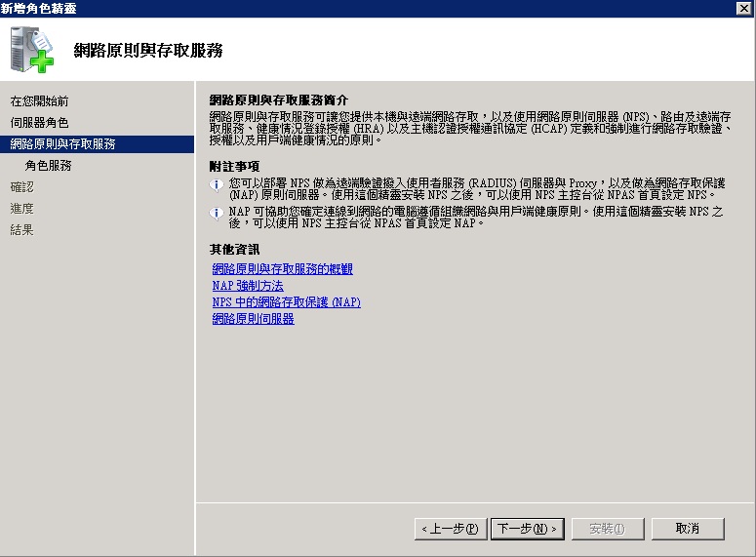Image resolution: width=756 pixels, height=557 pixels.
Task: Select 網路原則與存取服務 in the sidebar
Action: (x=97, y=144)
